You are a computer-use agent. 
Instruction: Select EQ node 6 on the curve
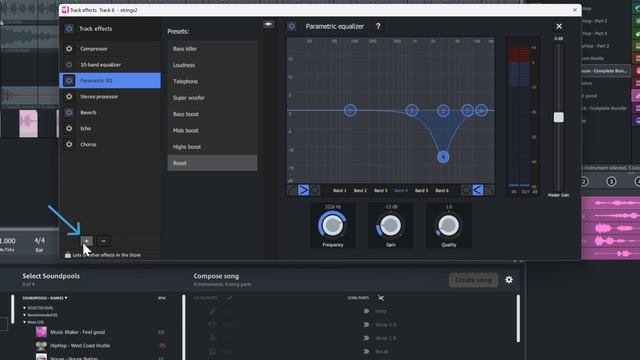tap(482, 110)
